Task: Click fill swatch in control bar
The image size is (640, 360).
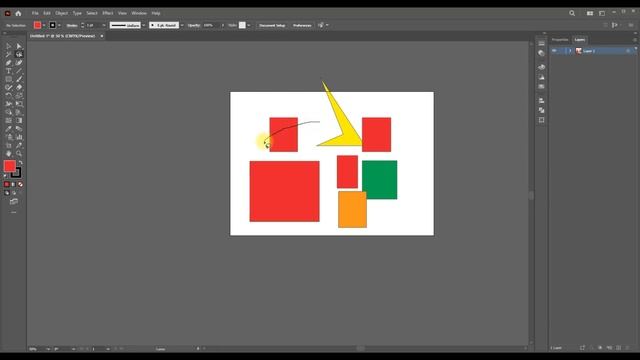Action: [x=38, y=25]
